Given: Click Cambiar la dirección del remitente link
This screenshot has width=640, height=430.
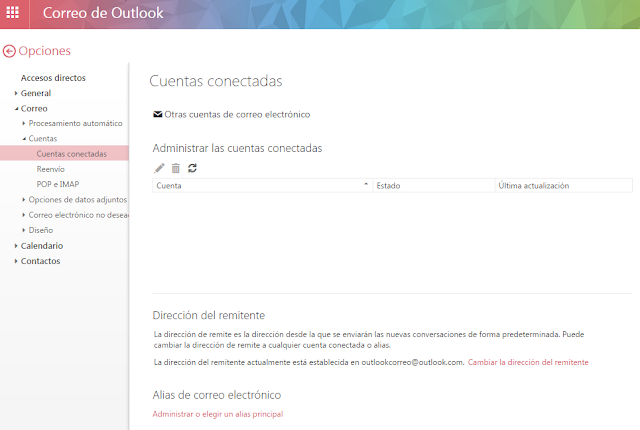Looking at the screenshot, I should coord(528,362).
